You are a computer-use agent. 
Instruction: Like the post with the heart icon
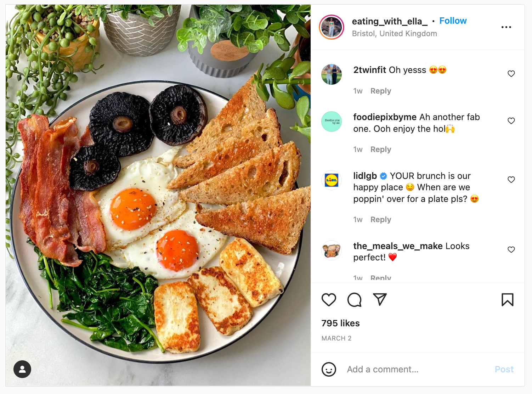(x=329, y=300)
